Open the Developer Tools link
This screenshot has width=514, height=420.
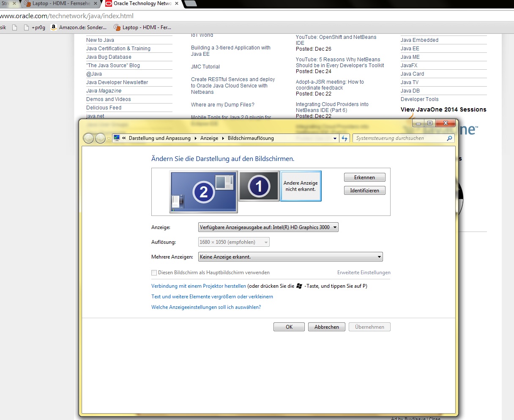pos(420,99)
